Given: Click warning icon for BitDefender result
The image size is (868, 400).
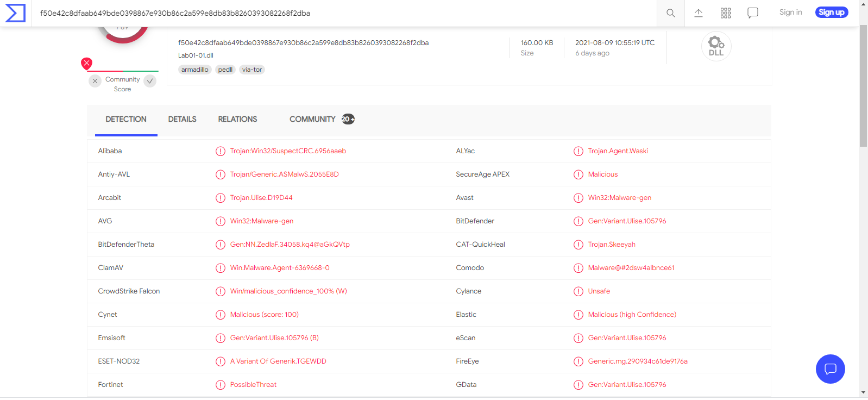Looking at the screenshot, I should tap(578, 221).
